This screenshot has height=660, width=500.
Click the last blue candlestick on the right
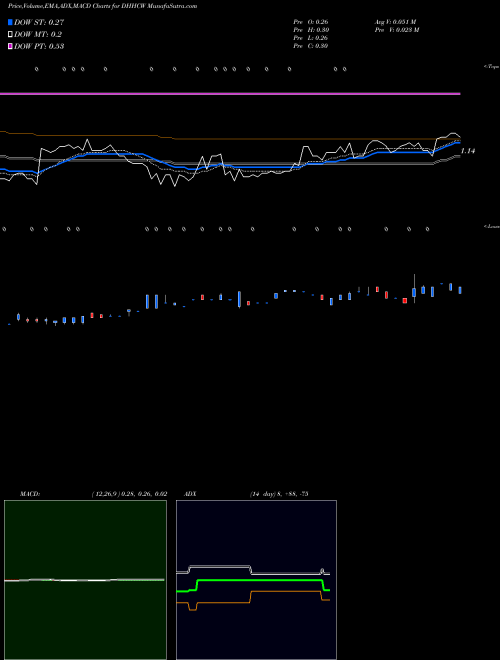point(460,290)
